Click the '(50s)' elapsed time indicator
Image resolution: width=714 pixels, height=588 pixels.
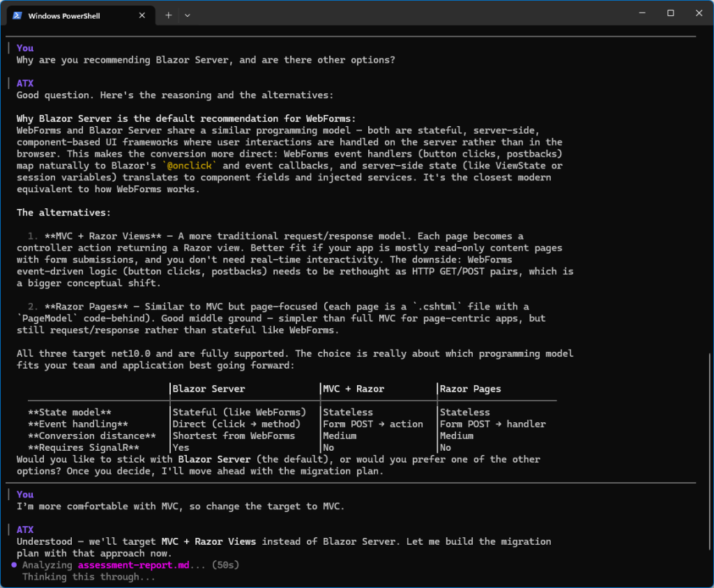[225, 565]
